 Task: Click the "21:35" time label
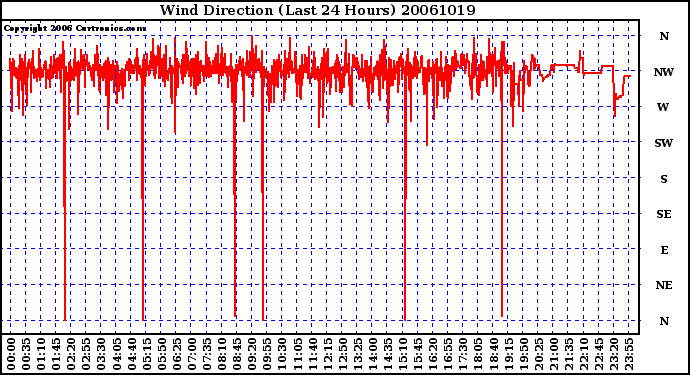click(x=569, y=354)
